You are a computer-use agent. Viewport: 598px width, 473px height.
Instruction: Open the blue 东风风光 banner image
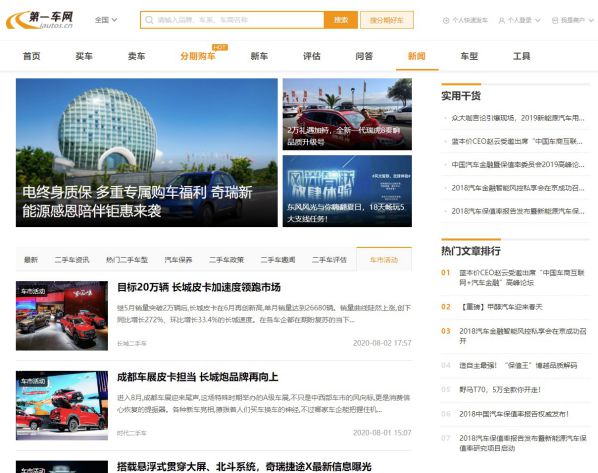(x=347, y=191)
